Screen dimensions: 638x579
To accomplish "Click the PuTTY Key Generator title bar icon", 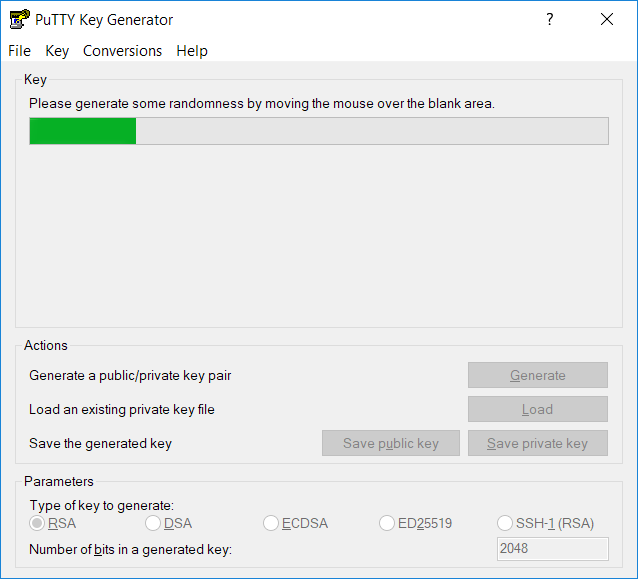I will click(x=19, y=19).
